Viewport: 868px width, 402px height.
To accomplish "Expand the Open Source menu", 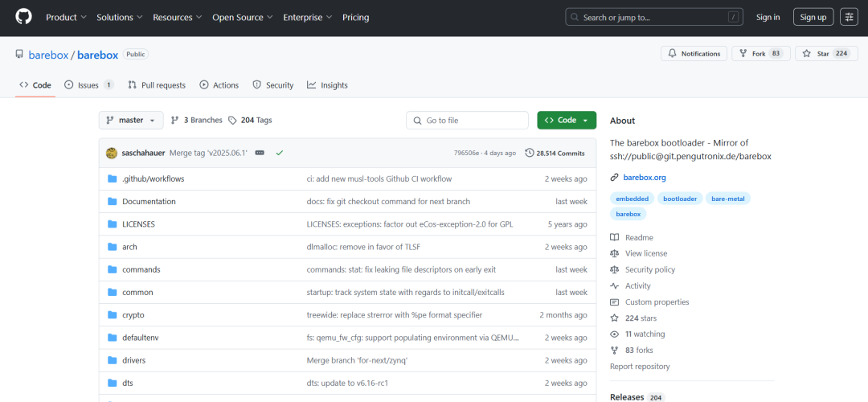I will [x=243, y=17].
